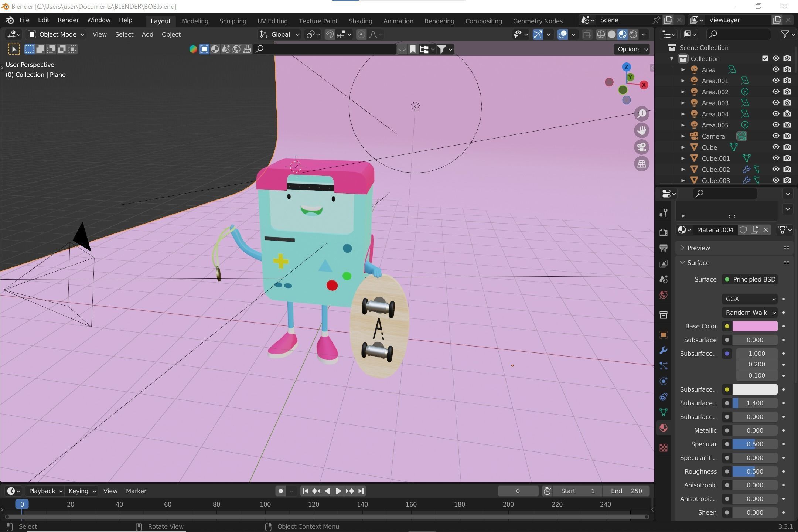Toggle show overlays button
Viewport: 798px width, 532px height.
(562, 34)
